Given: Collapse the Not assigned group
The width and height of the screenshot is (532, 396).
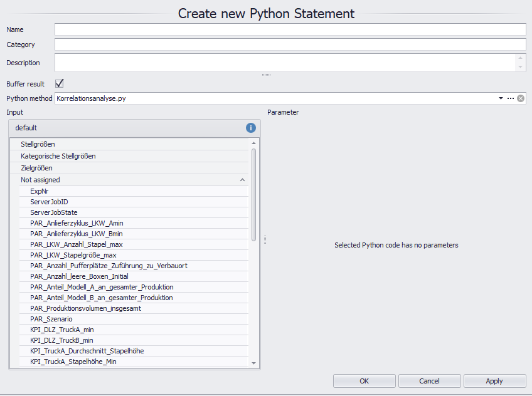Looking at the screenshot, I should 241,179.
